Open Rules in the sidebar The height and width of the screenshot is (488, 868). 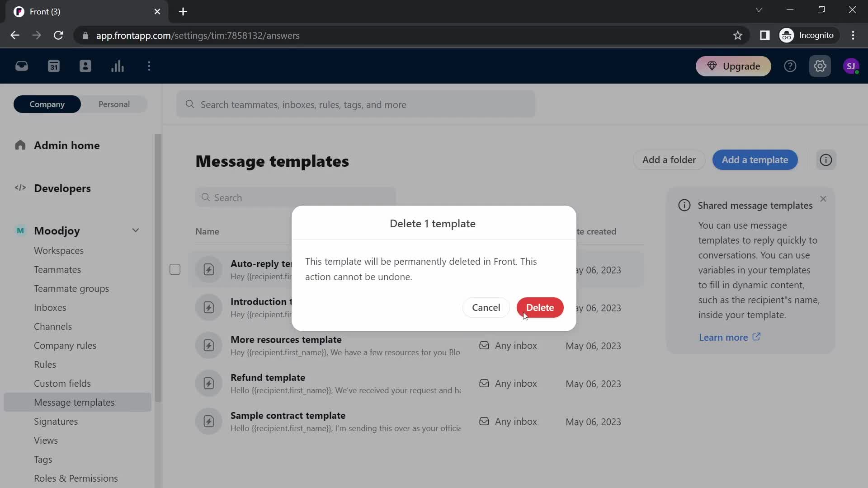(x=45, y=365)
